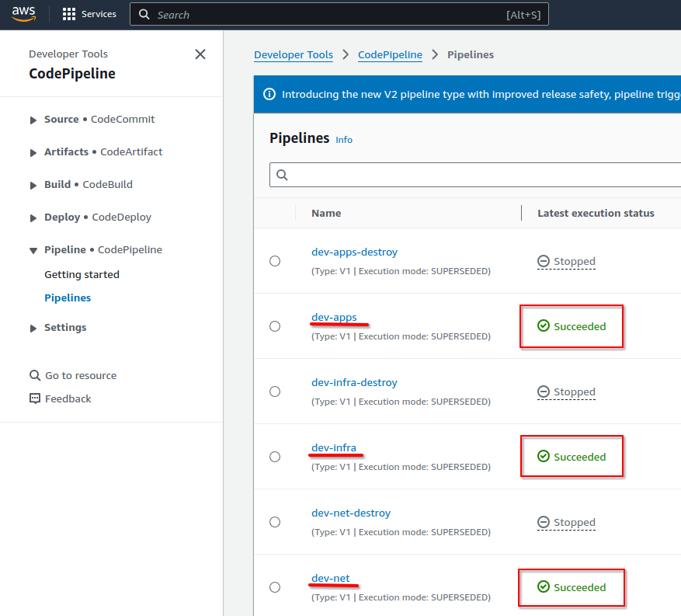Click the Name column header
Image resolution: width=681 pixels, height=616 pixels.
click(326, 214)
